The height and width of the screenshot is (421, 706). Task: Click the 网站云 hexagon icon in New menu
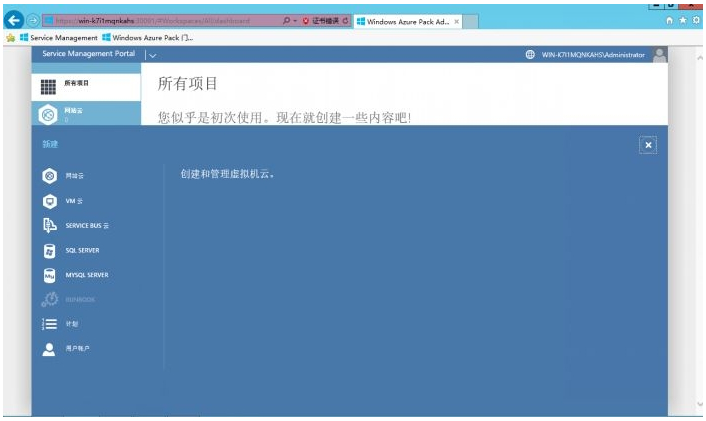(50, 176)
